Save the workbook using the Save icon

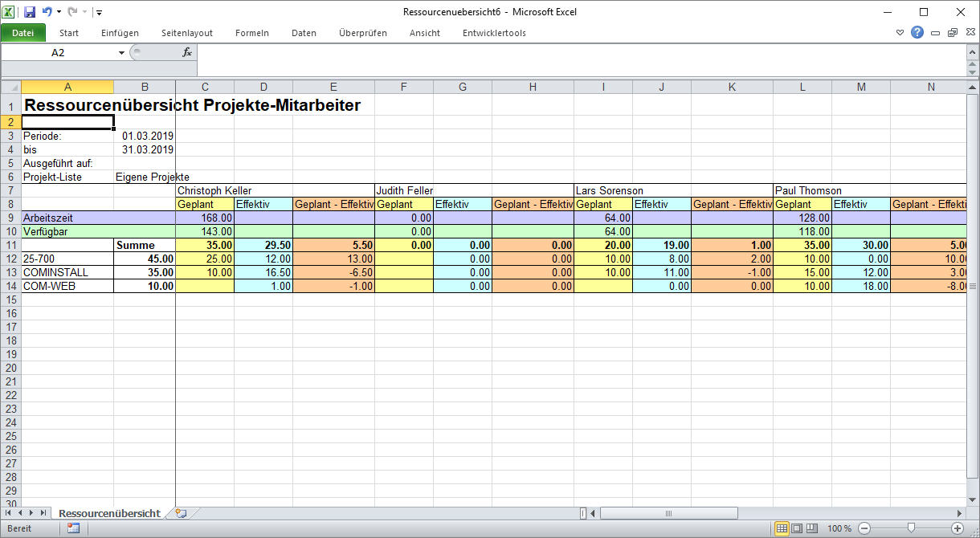coord(31,10)
